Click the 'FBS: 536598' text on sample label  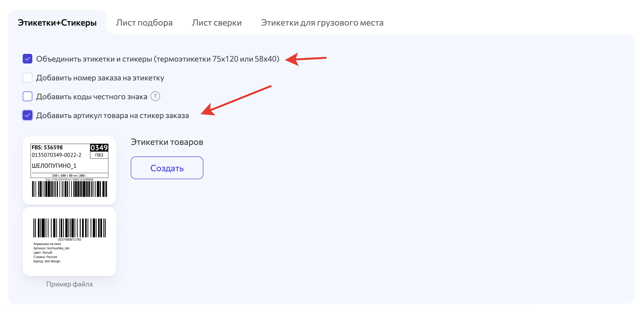tap(48, 148)
